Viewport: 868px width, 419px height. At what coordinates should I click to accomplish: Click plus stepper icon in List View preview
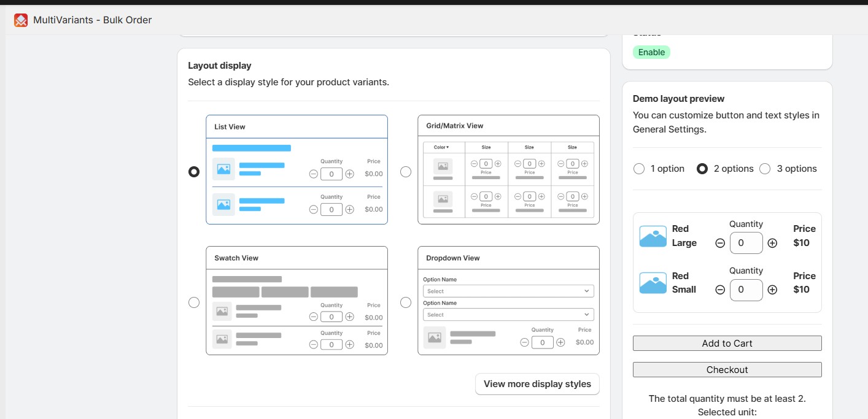(349, 174)
